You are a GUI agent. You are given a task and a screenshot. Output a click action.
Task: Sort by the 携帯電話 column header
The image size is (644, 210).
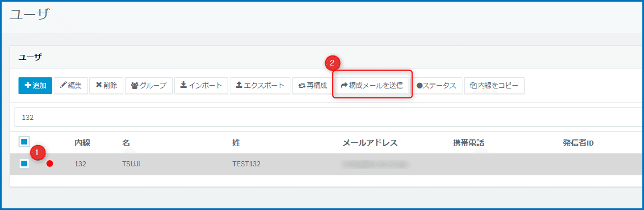[x=468, y=143]
